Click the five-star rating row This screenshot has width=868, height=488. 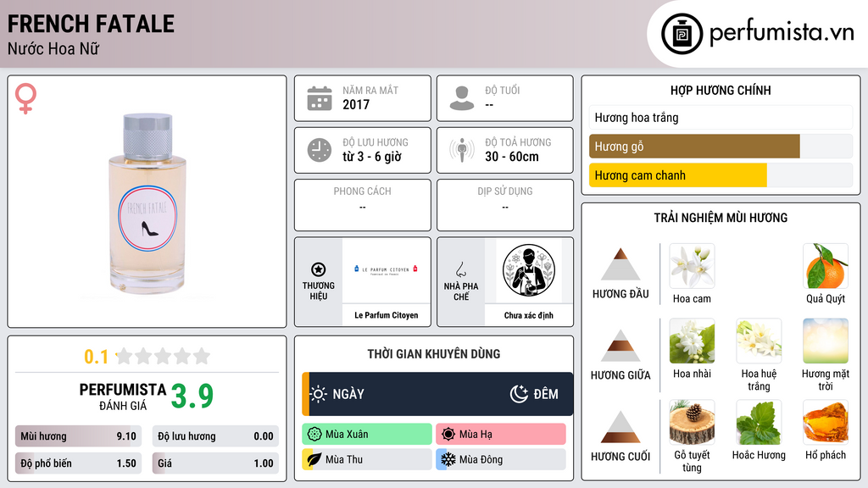[x=164, y=356]
